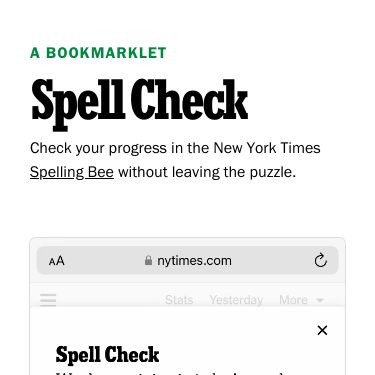375x375 pixels.
Task: Click the words 'New York Times'
Action: coord(267,148)
